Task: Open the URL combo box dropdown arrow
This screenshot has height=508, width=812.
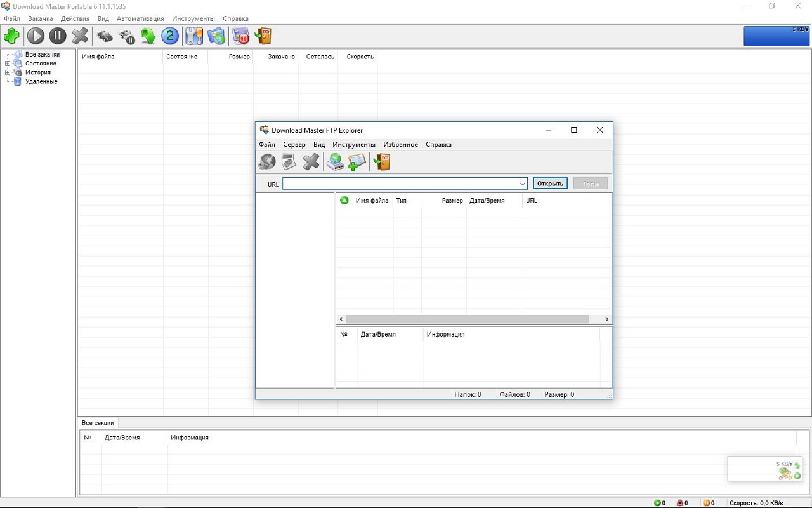Action: click(x=523, y=184)
